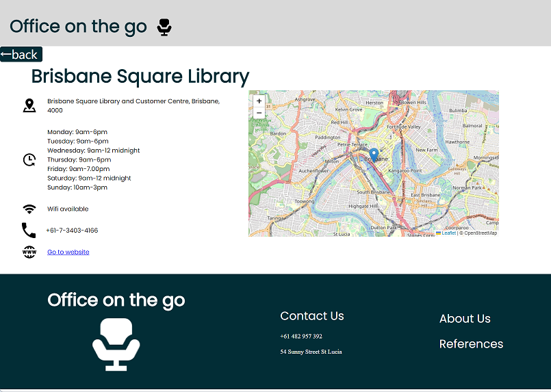Go back using the back button
This screenshot has width=551, height=392.
pos(21,54)
